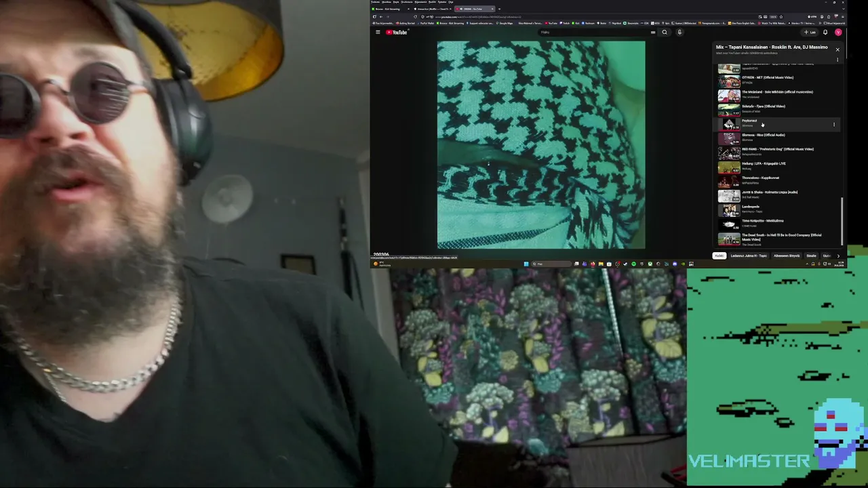Click the YouTube video player
The width and height of the screenshot is (868, 488).
click(541, 145)
